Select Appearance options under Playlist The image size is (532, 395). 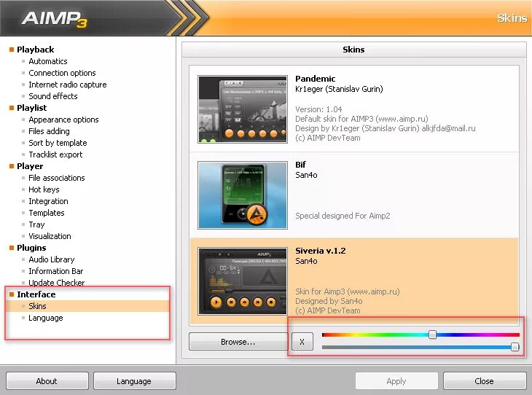coord(63,120)
